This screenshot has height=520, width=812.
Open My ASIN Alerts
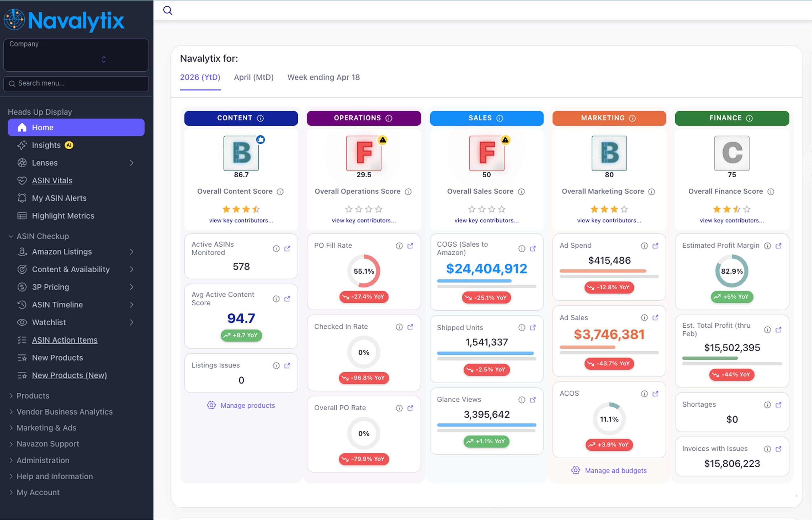(x=59, y=198)
